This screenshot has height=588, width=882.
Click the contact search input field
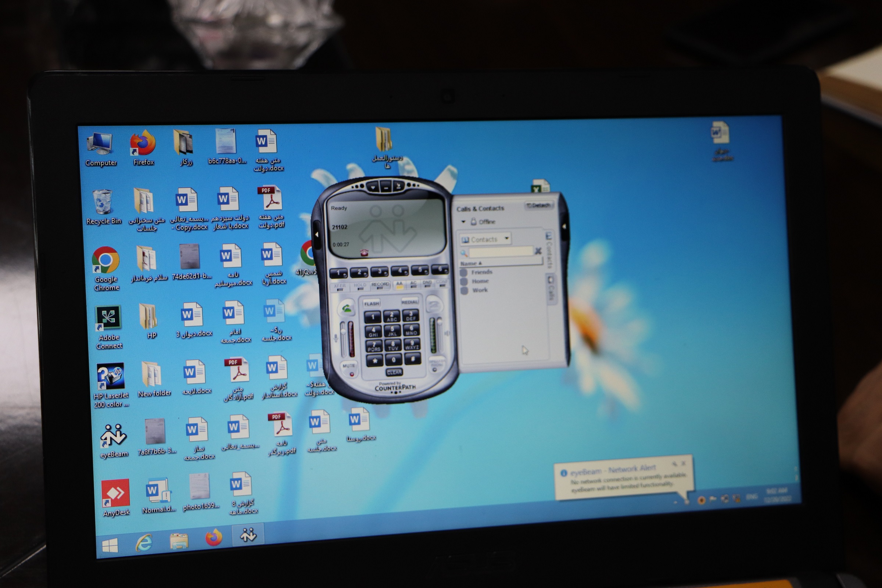(x=501, y=252)
